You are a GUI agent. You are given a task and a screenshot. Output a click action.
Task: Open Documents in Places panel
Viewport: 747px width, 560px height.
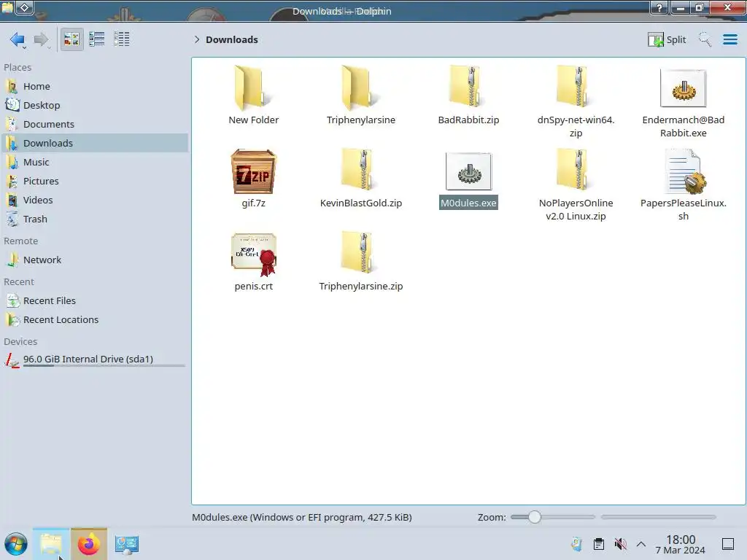tap(96, 124)
